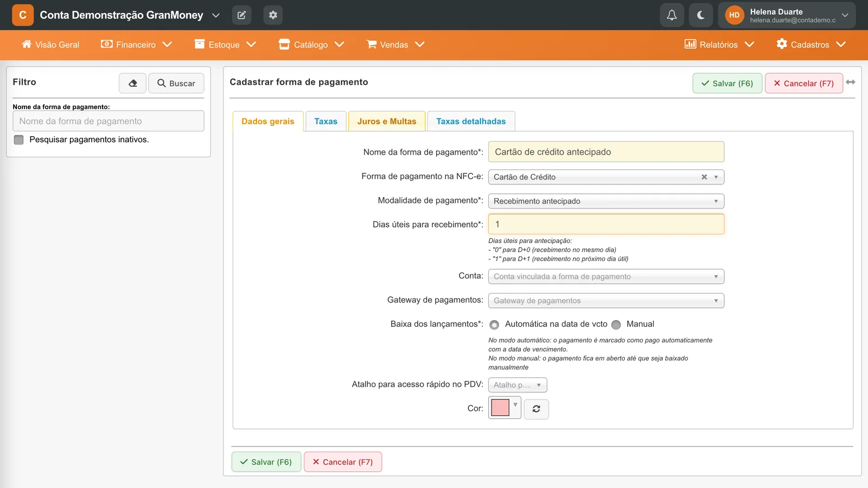The image size is (868, 488).
Task: Expand account switcher chevron beside title
Action: pos(216,15)
